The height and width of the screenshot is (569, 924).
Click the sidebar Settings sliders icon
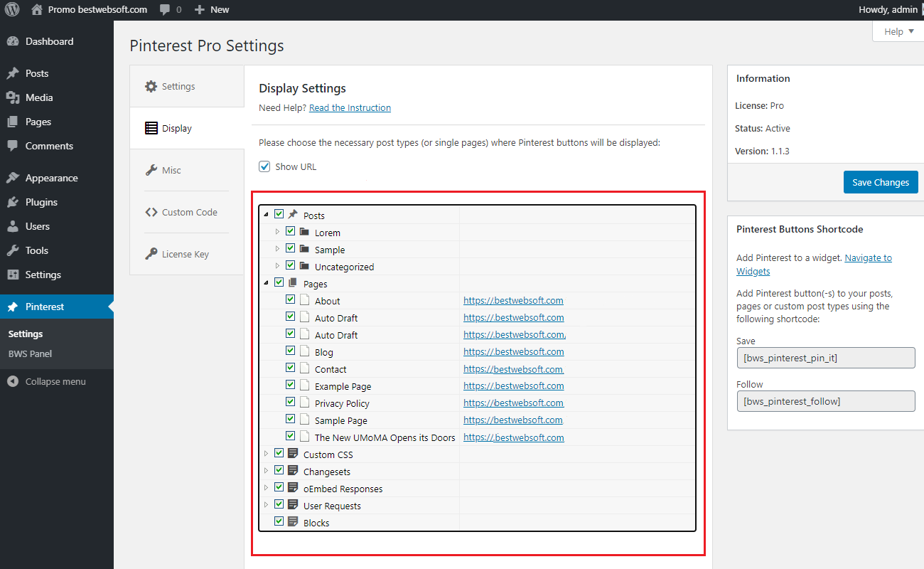13,275
